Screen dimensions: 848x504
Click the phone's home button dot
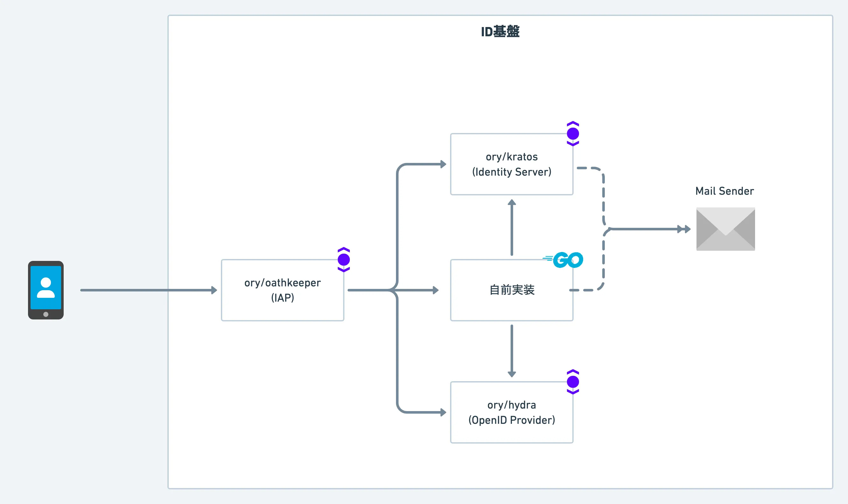[46, 314]
